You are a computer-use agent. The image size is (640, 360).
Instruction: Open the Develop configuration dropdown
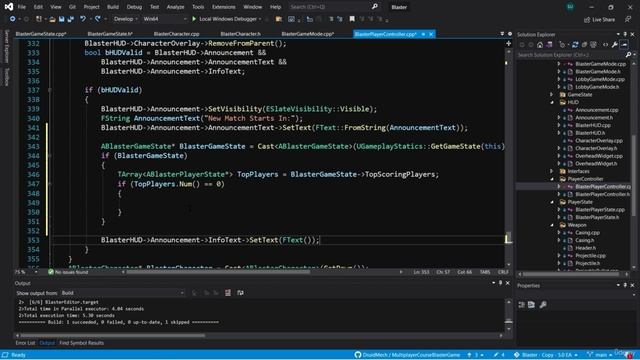click(125, 19)
